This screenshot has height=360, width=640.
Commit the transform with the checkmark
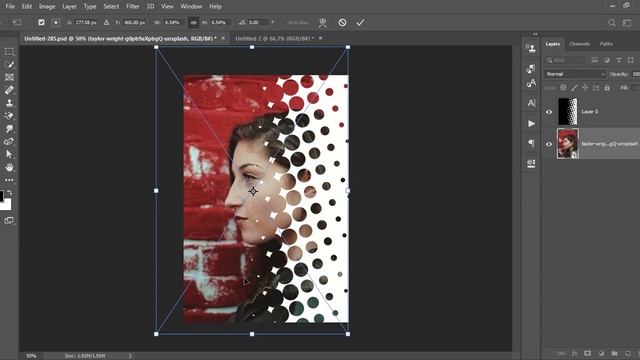point(360,22)
